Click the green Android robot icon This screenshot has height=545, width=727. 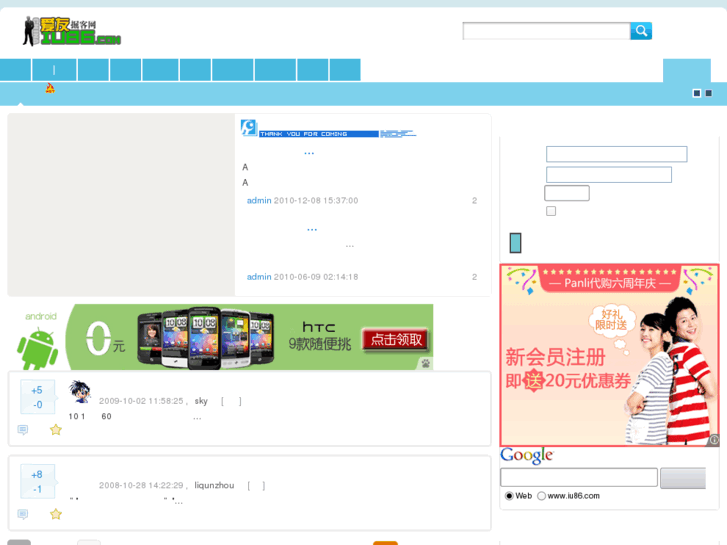click(38, 348)
